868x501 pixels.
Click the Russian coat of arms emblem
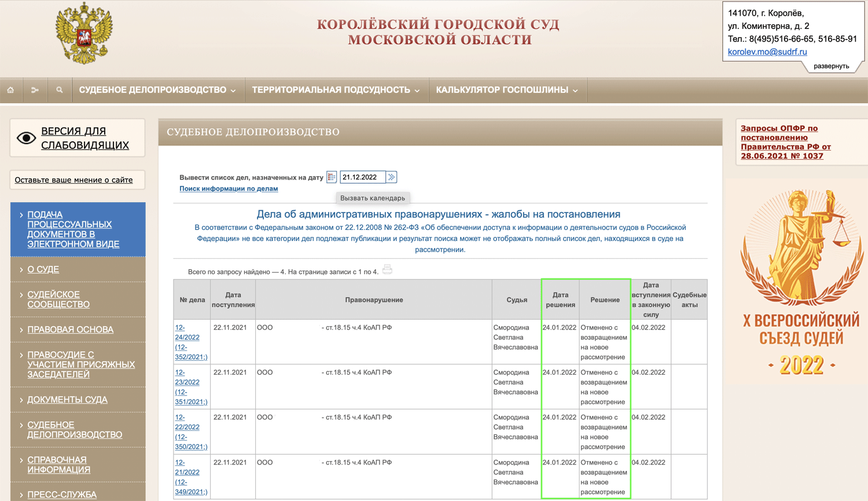(84, 33)
